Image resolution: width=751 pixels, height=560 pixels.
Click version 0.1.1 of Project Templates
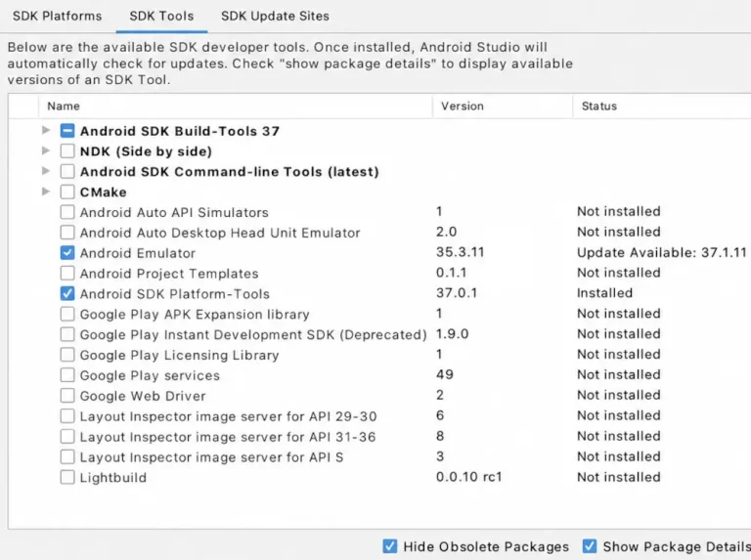451,273
